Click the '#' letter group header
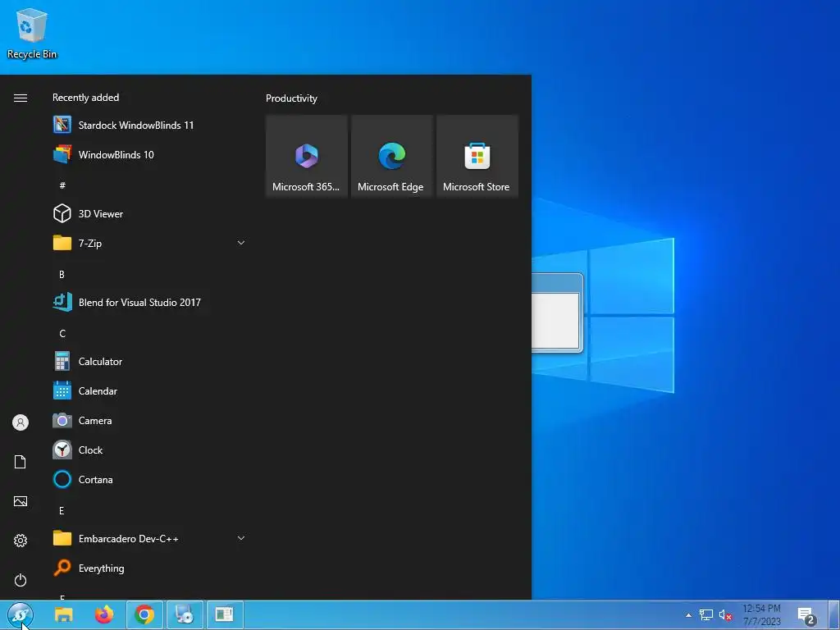Viewport: 840px width, 630px height. coord(62,185)
